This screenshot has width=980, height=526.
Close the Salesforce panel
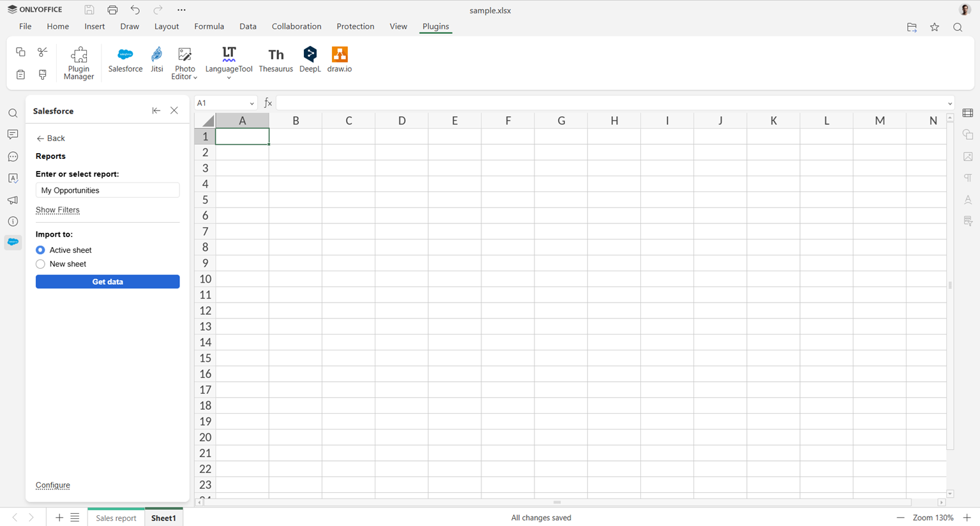point(174,110)
